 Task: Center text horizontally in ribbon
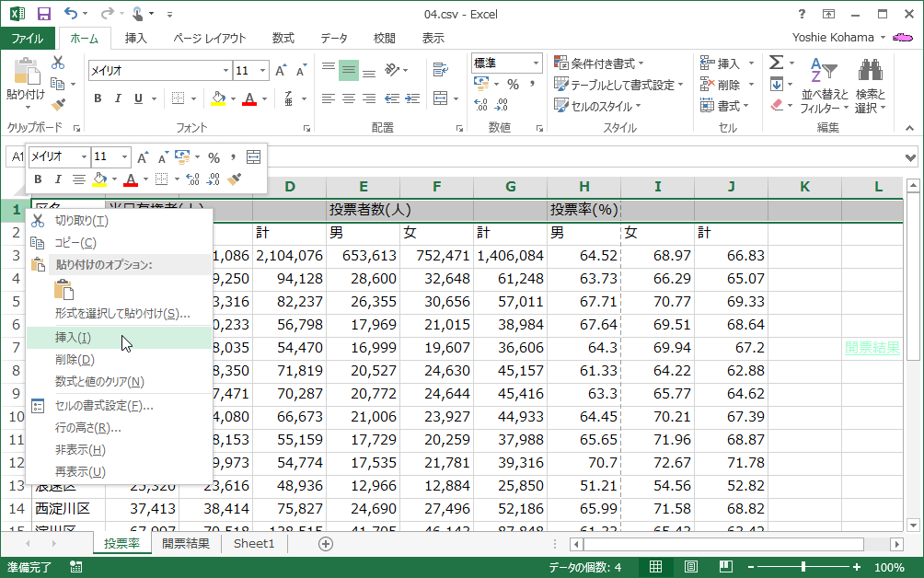349,98
